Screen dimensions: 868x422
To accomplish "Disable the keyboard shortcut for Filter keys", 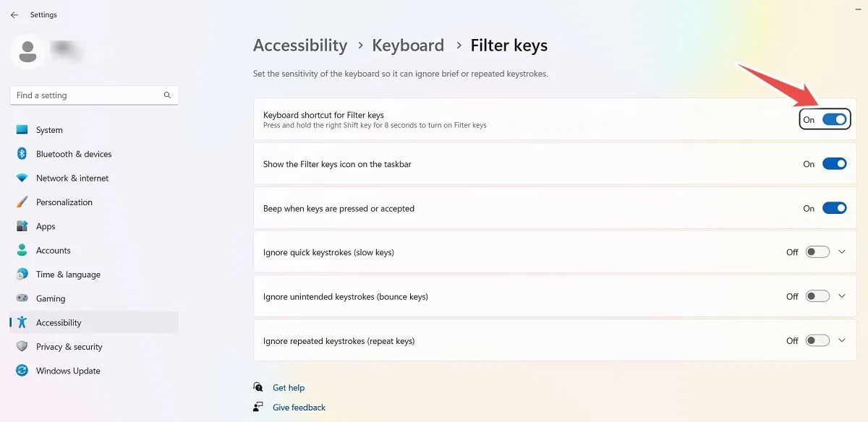I will [834, 119].
